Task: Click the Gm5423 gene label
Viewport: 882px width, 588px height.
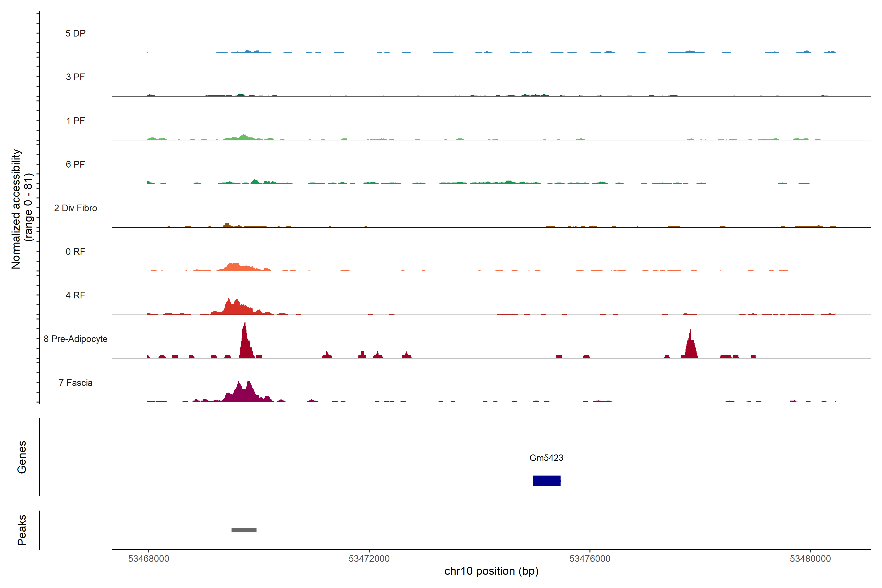Action: coord(546,458)
